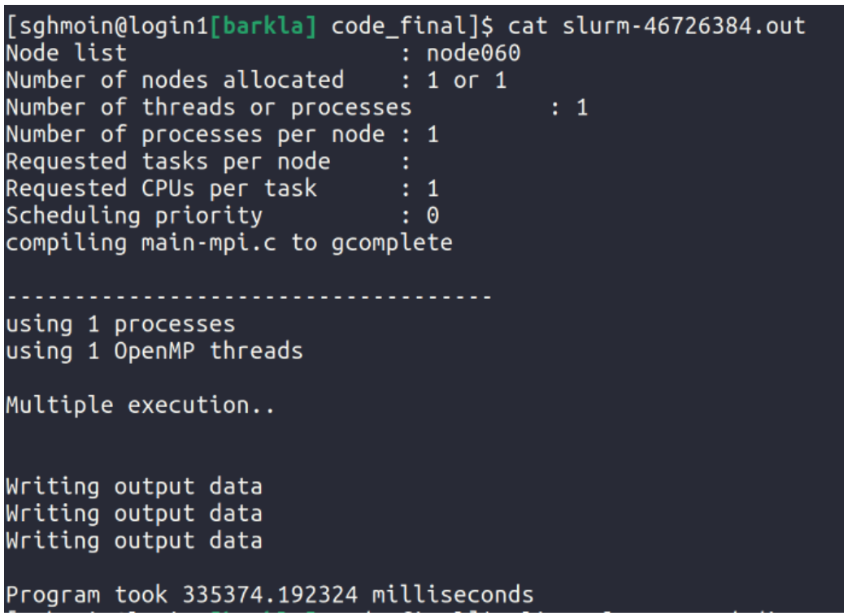Click the Requested CPUs per task line

[x=161, y=189]
